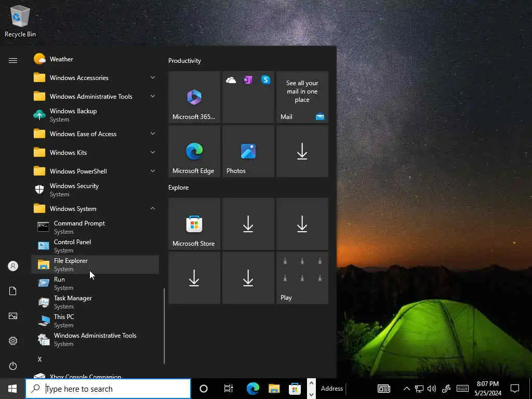532x399 pixels.
Task: Open the Weather app
Action: point(95,59)
